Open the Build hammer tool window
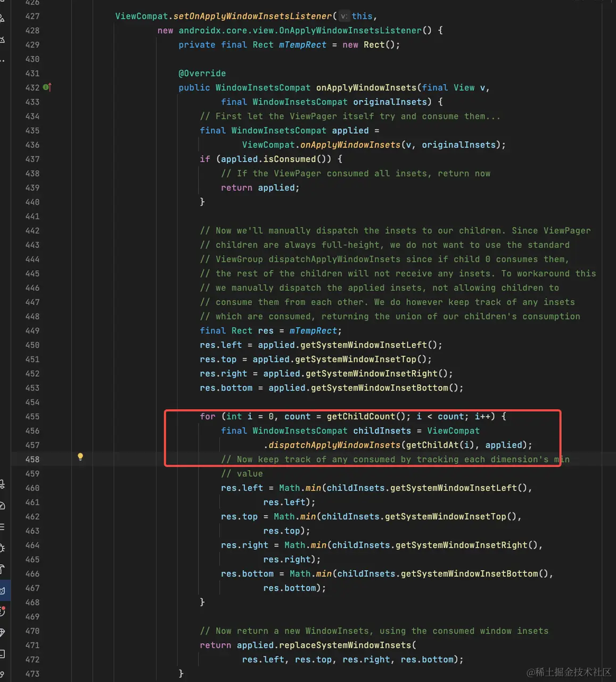The height and width of the screenshot is (682, 616). pos(3,569)
